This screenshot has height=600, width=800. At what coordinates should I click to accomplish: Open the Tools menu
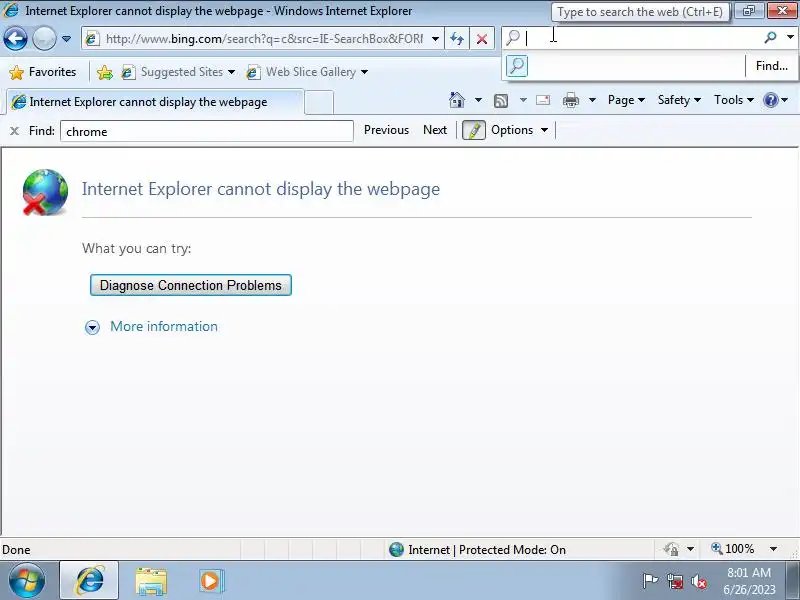point(734,100)
